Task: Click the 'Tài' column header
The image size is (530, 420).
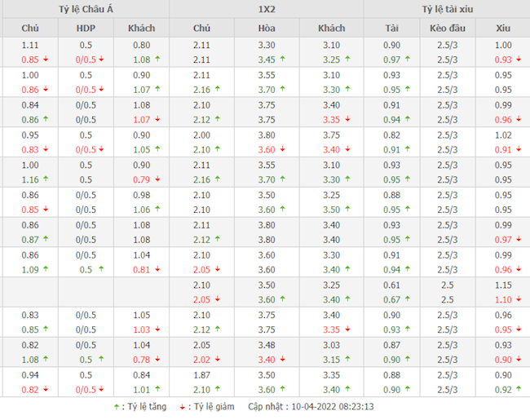Action: click(x=391, y=28)
